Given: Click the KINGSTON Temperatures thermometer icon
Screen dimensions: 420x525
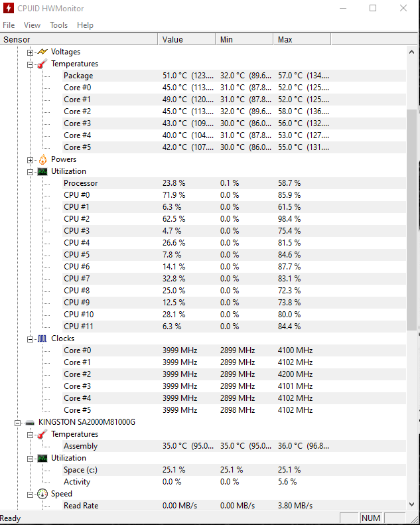Looking at the screenshot, I should click(42, 434).
